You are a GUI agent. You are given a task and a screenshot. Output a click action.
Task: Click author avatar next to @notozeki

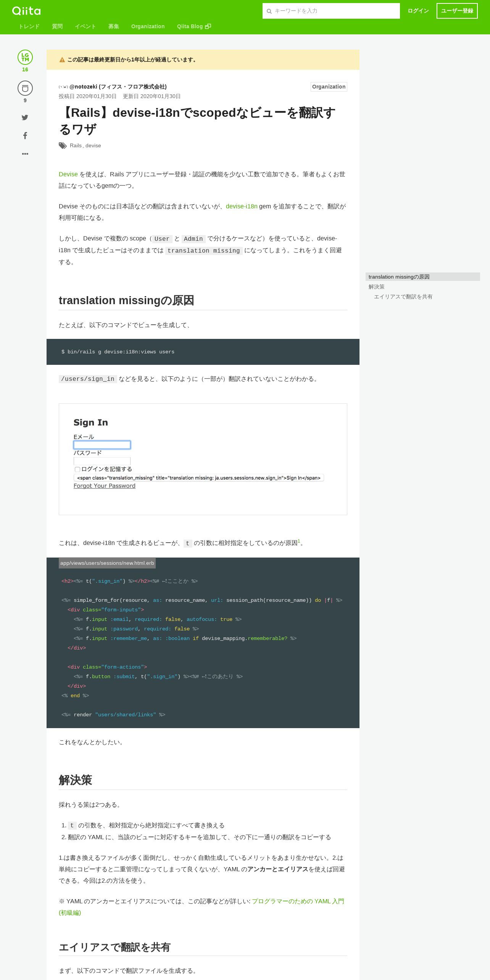pyautogui.click(x=63, y=87)
